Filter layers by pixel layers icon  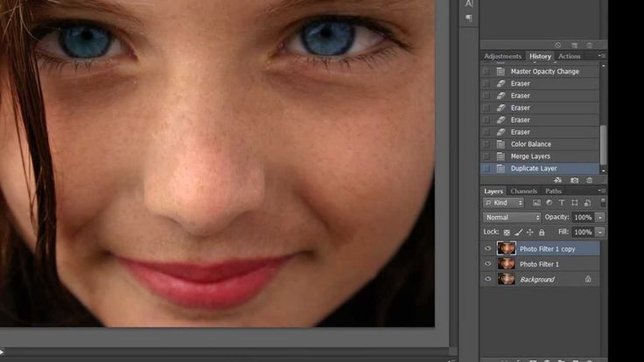pyautogui.click(x=536, y=203)
